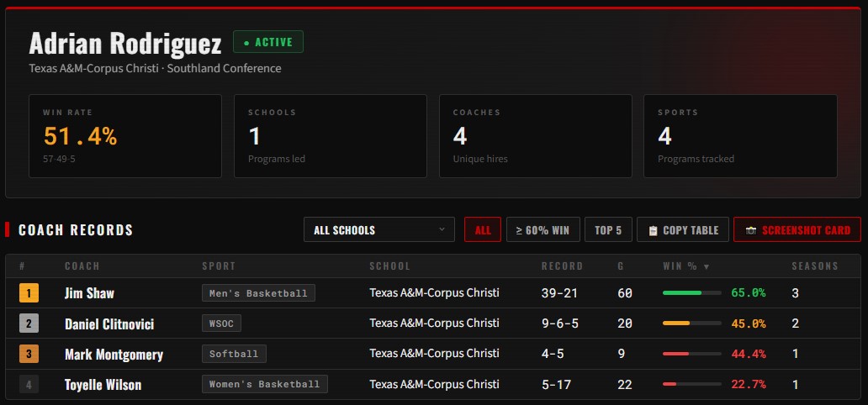Click the WSOC sport tag
This screenshot has height=405, width=868.
tap(221, 323)
